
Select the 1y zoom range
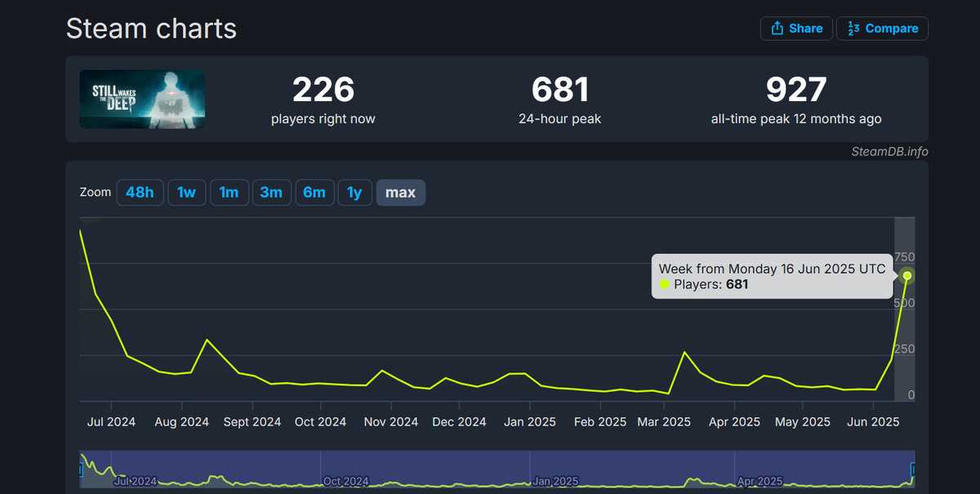click(x=354, y=192)
